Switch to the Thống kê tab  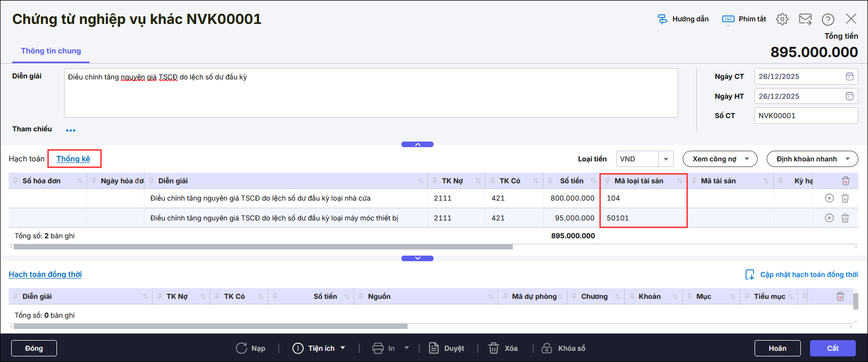pyautogui.click(x=73, y=159)
